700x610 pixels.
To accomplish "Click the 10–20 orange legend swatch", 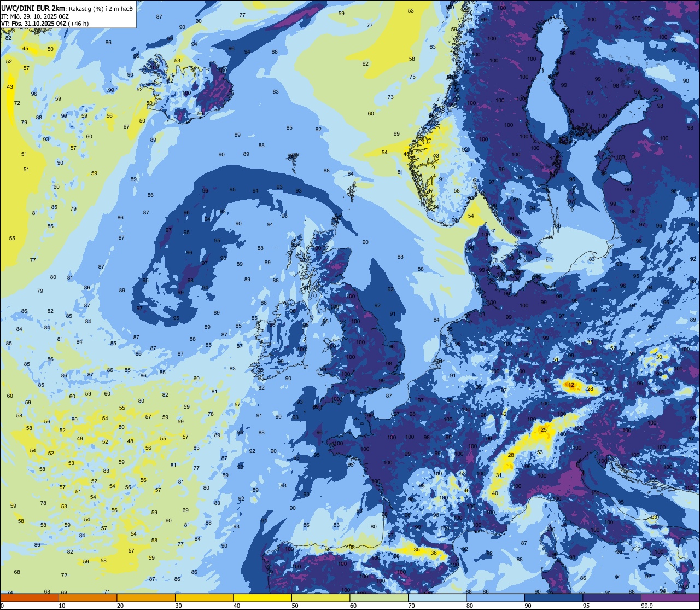I will point(87,597).
